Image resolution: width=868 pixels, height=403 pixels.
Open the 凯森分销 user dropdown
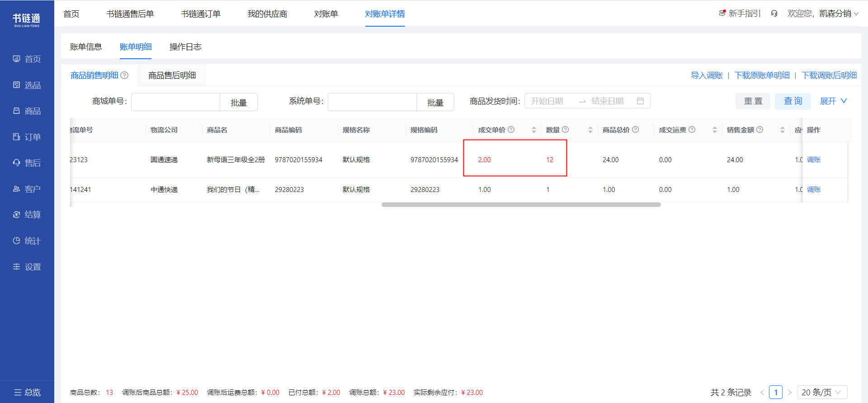[839, 14]
